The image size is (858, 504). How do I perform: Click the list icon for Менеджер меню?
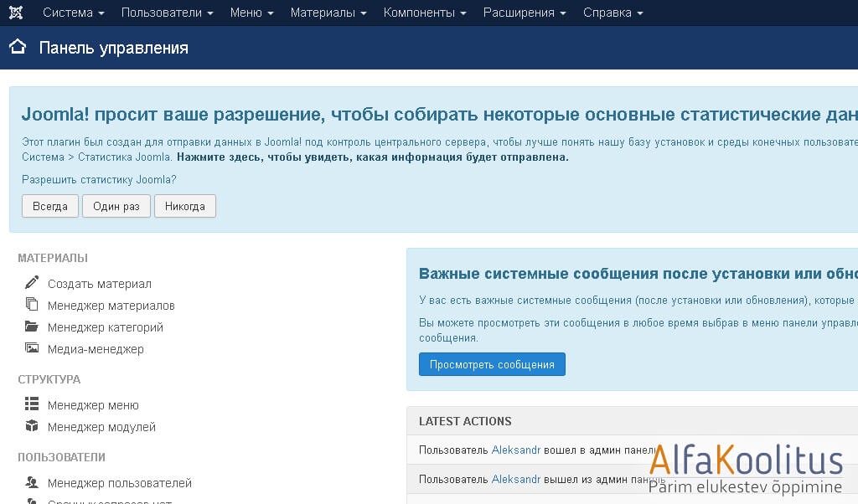(x=32, y=404)
